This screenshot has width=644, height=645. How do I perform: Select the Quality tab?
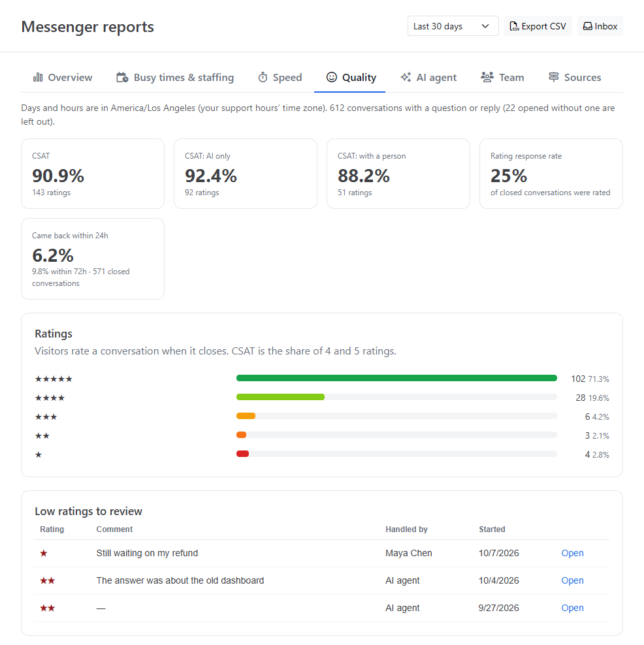click(351, 77)
